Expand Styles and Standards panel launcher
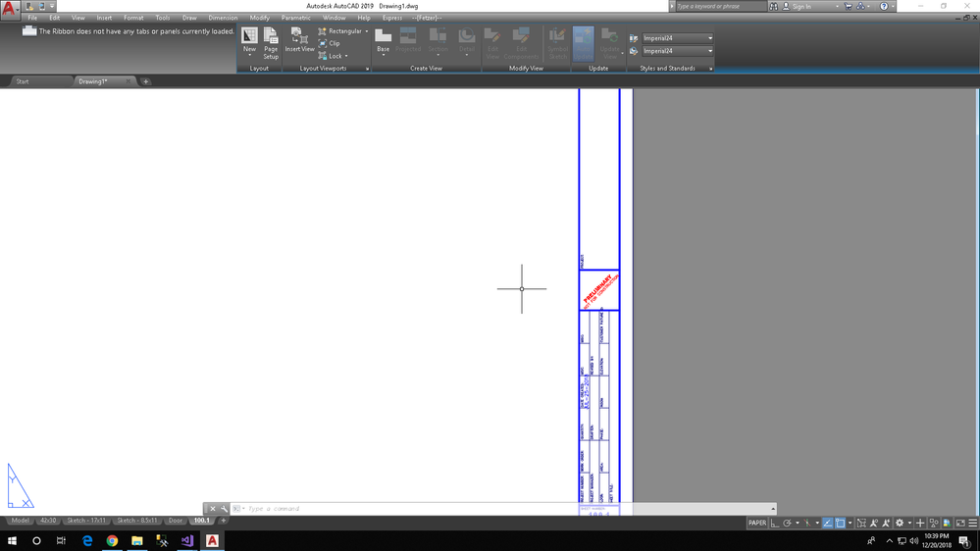Image resolution: width=980 pixels, height=551 pixels. tap(710, 69)
